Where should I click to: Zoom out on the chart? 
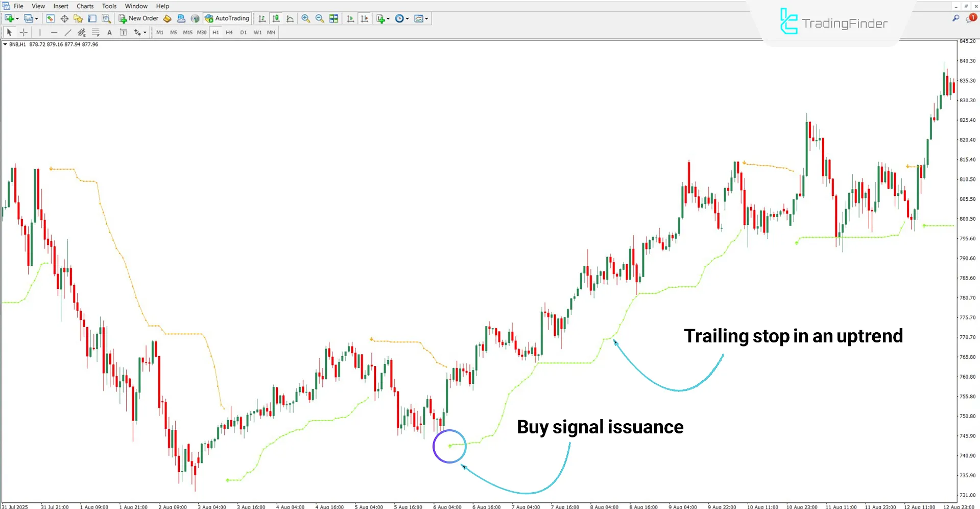click(320, 18)
